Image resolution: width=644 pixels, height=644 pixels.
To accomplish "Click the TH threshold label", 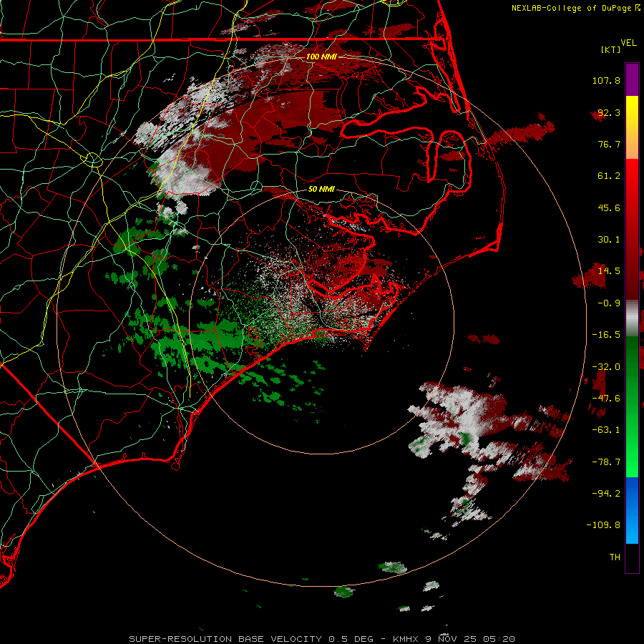I will point(615,557).
